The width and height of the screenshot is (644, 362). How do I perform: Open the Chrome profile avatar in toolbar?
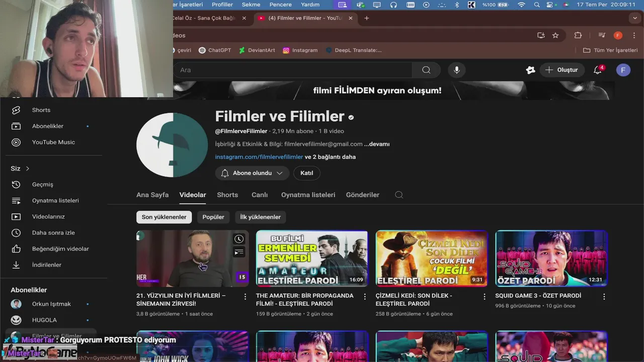(x=618, y=35)
